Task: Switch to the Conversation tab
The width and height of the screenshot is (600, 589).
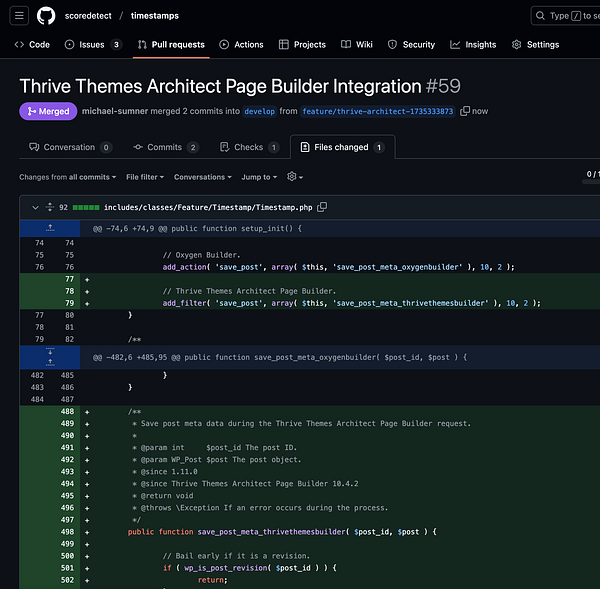Action: pos(67,147)
